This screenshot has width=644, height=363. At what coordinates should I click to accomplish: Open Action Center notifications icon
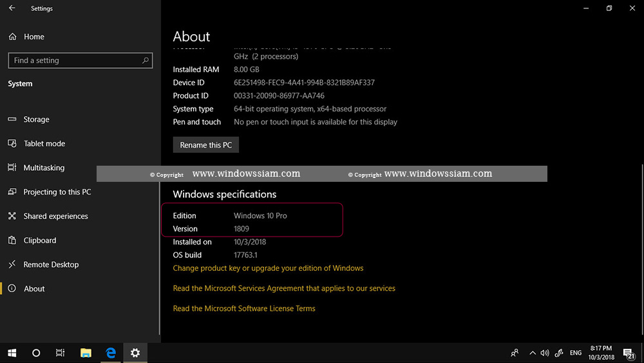coord(629,353)
